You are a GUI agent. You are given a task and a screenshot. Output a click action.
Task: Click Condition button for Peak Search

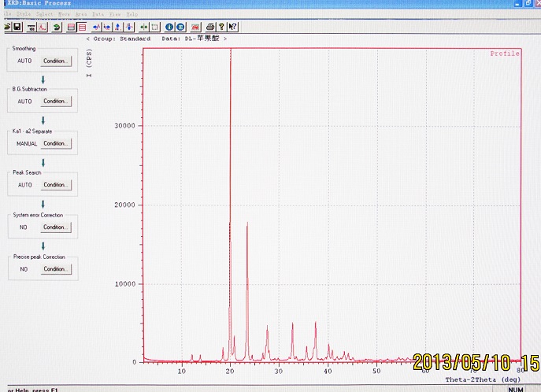pyautogui.click(x=55, y=185)
